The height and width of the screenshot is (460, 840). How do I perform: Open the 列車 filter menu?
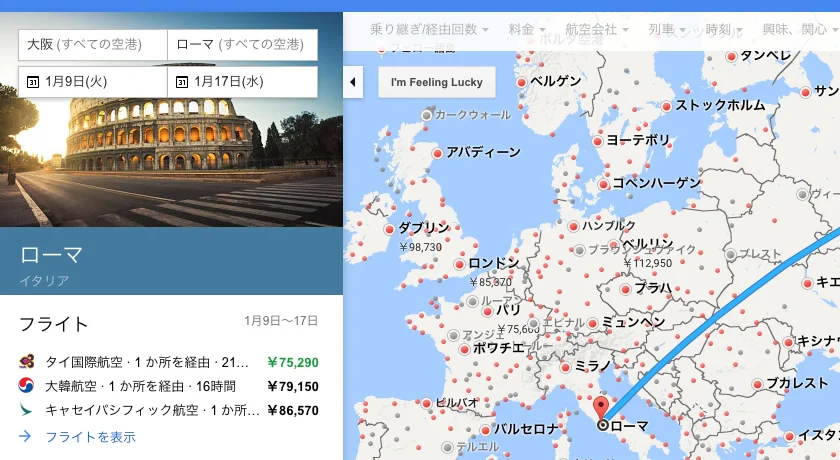tap(667, 30)
